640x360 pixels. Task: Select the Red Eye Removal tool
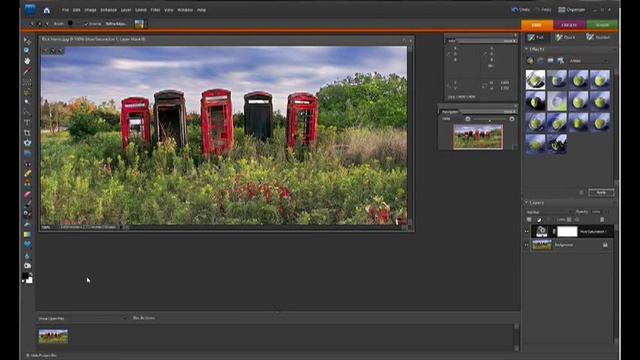(27, 164)
